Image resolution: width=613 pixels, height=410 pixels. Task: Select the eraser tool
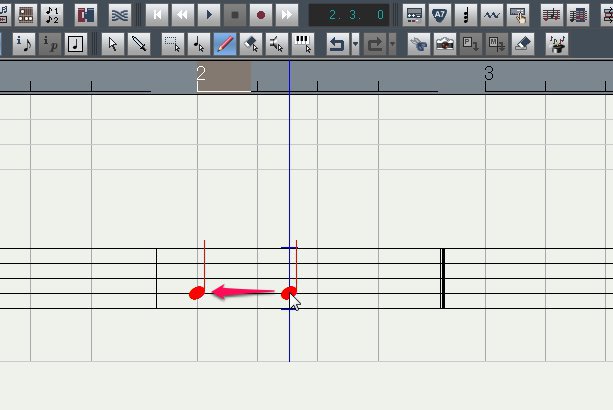pos(523,45)
